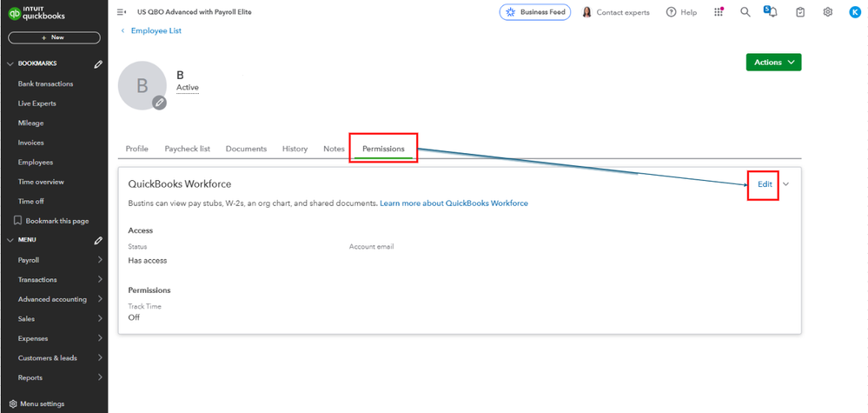868x413 pixels.
Task: Click the employee avatar B circle
Action: (142, 85)
